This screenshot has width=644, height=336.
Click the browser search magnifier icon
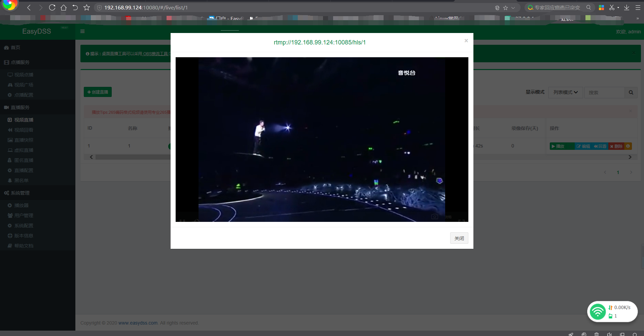click(588, 7)
